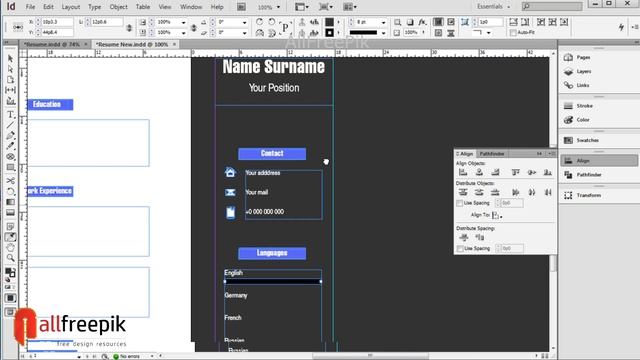Click Distribute vertical space icon
Image resolution: width=640 pixels, height=360 pixels.
(x=464, y=237)
